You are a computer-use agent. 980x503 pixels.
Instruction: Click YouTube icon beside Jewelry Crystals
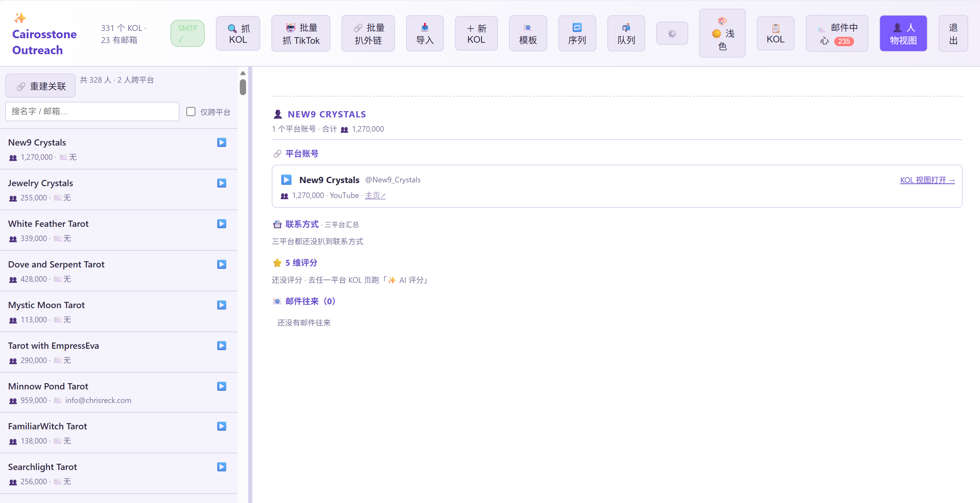(222, 183)
